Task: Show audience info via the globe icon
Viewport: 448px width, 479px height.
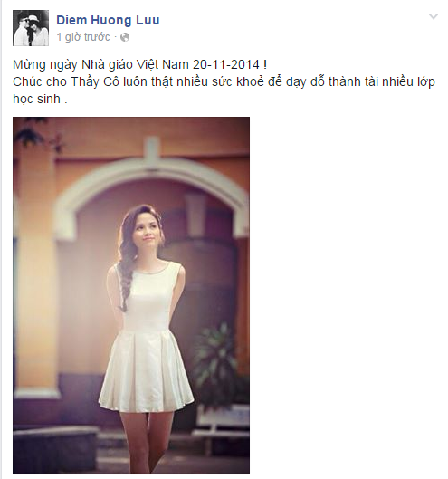Action: [x=125, y=37]
